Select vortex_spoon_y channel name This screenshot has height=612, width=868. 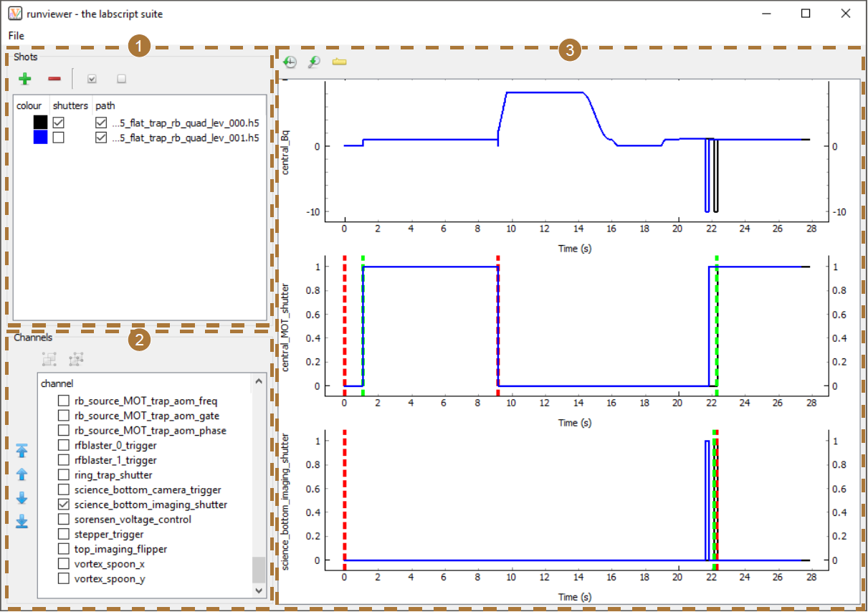pyautogui.click(x=110, y=578)
